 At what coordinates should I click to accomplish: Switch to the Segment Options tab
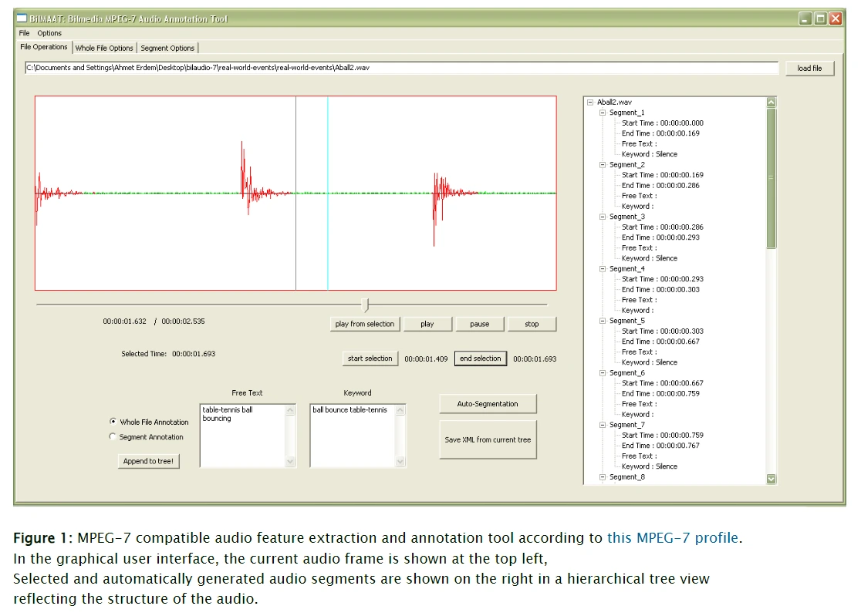coord(167,47)
